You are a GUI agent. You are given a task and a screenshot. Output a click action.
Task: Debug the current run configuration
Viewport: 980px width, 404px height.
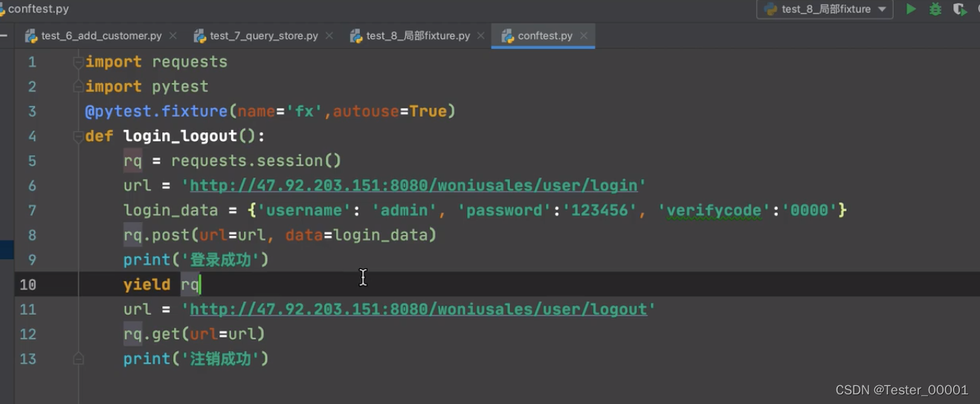(x=935, y=9)
